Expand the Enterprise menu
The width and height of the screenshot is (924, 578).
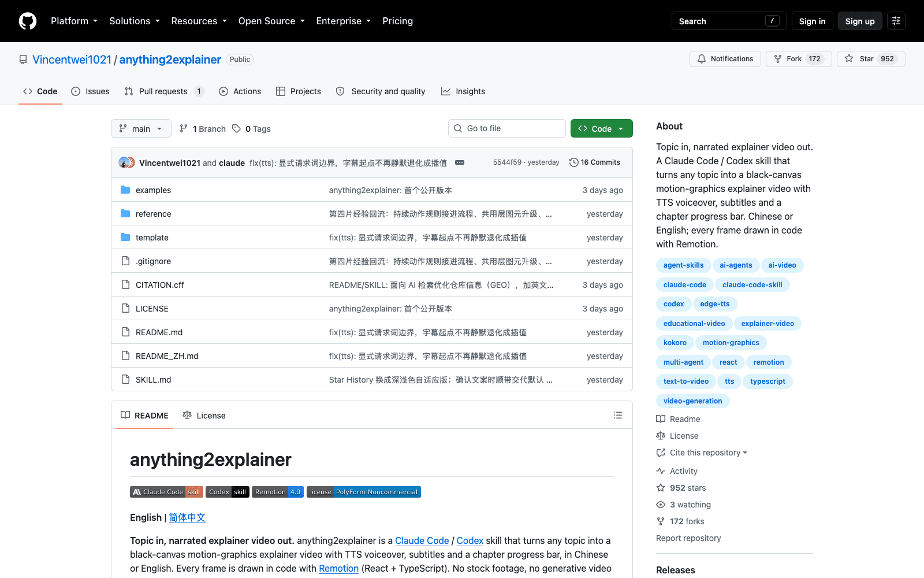(x=343, y=21)
